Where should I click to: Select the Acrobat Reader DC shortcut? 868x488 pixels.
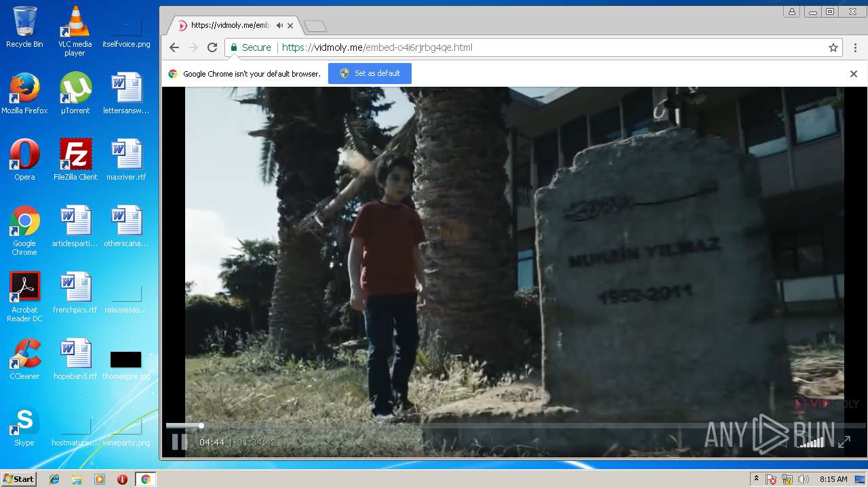(x=24, y=297)
